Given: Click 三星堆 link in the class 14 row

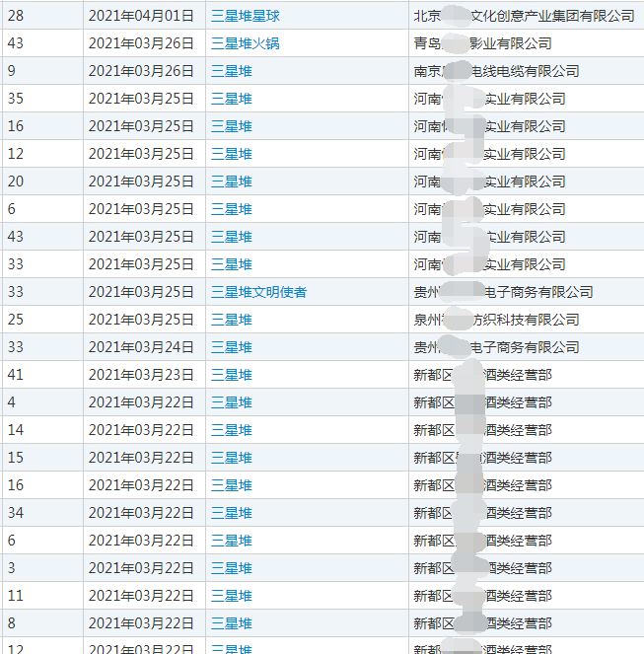Looking at the screenshot, I should tap(232, 430).
